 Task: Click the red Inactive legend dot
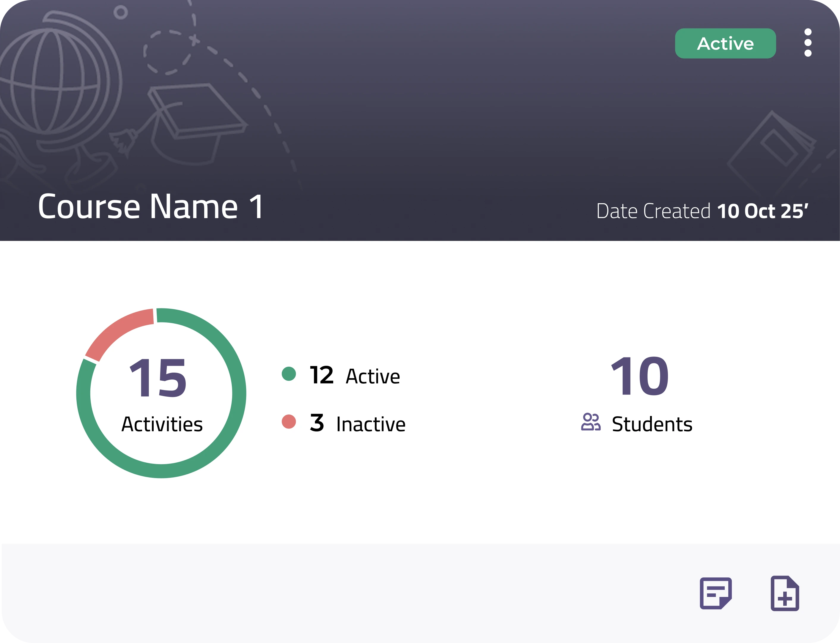(x=289, y=421)
